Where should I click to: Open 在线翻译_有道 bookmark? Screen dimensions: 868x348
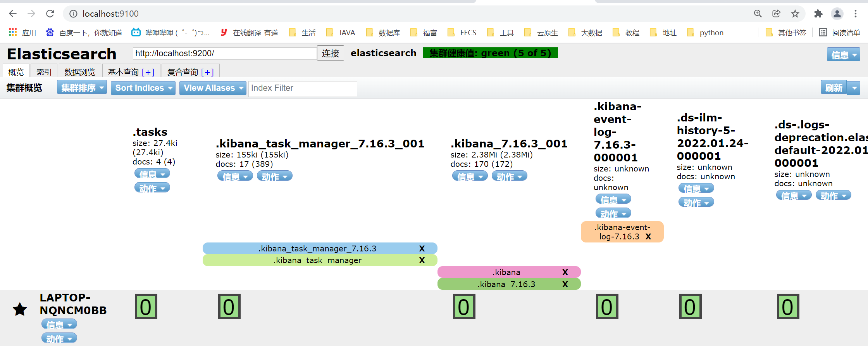[249, 33]
